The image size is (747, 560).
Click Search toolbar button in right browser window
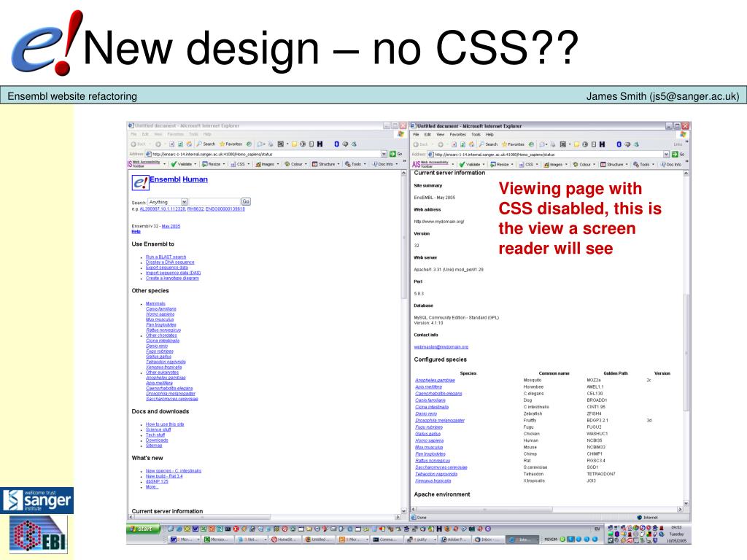[x=488, y=144]
